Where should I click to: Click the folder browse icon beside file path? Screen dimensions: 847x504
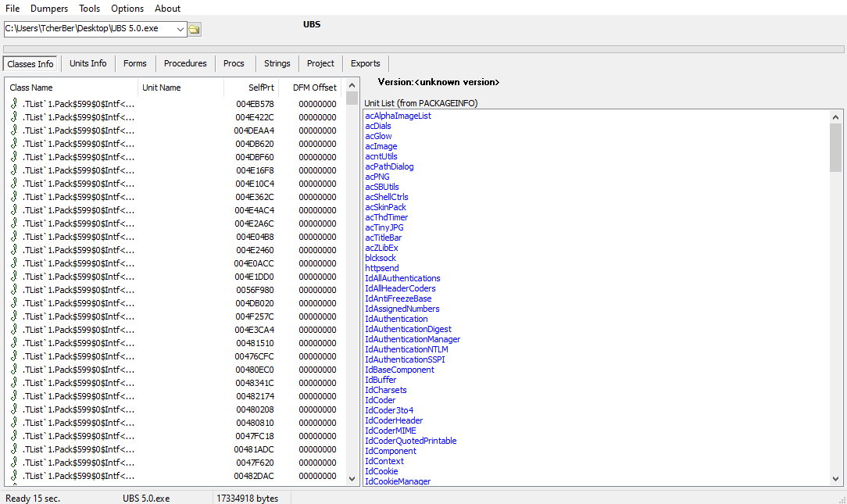(x=195, y=29)
